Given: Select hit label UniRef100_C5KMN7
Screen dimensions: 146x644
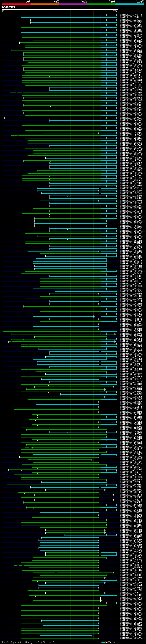Looking at the screenshot, I should coord(131,93).
